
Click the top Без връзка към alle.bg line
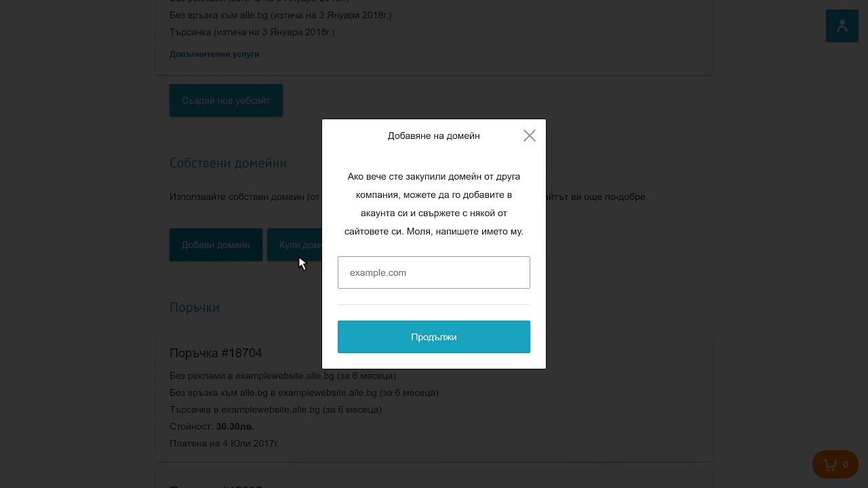(281, 15)
